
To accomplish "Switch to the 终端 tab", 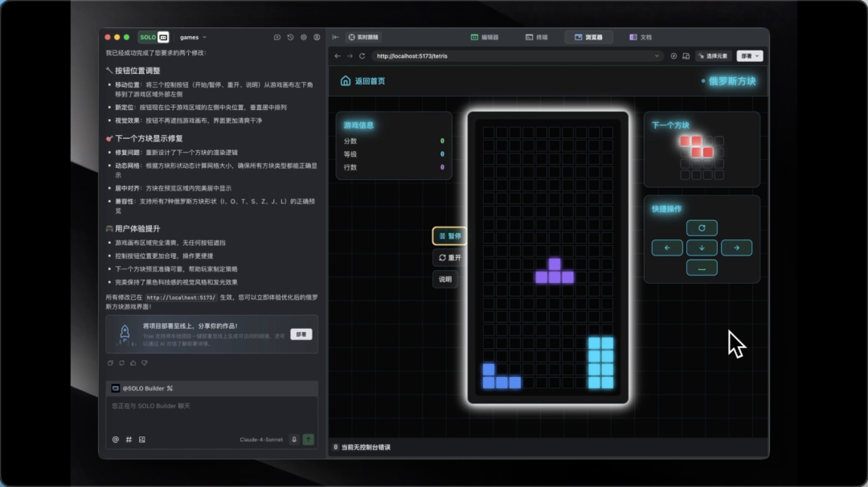I will [x=536, y=37].
